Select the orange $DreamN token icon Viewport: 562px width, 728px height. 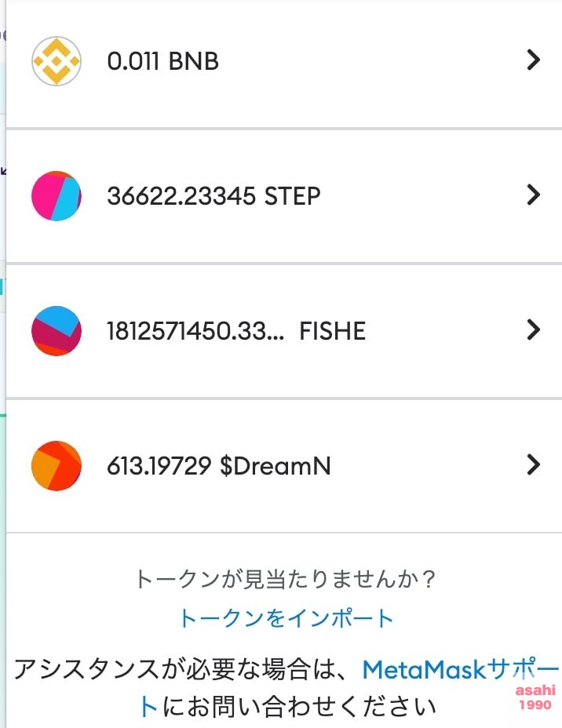pos(57,466)
